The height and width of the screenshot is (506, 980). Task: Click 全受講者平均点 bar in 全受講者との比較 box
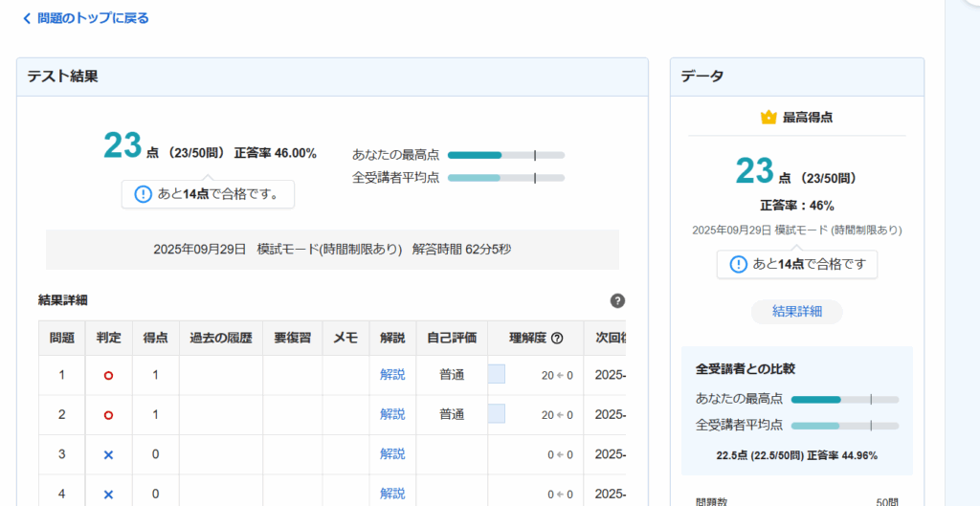pos(844,425)
